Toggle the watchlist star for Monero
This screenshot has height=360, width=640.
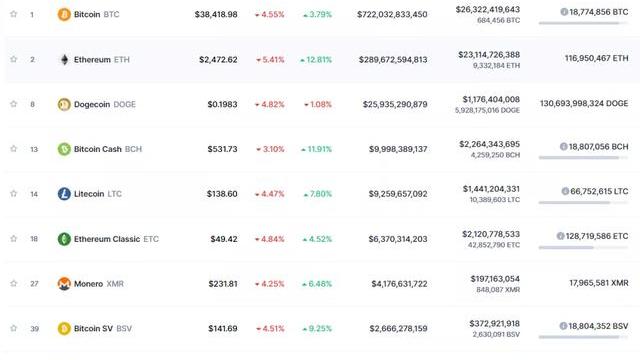pyautogui.click(x=13, y=283)
